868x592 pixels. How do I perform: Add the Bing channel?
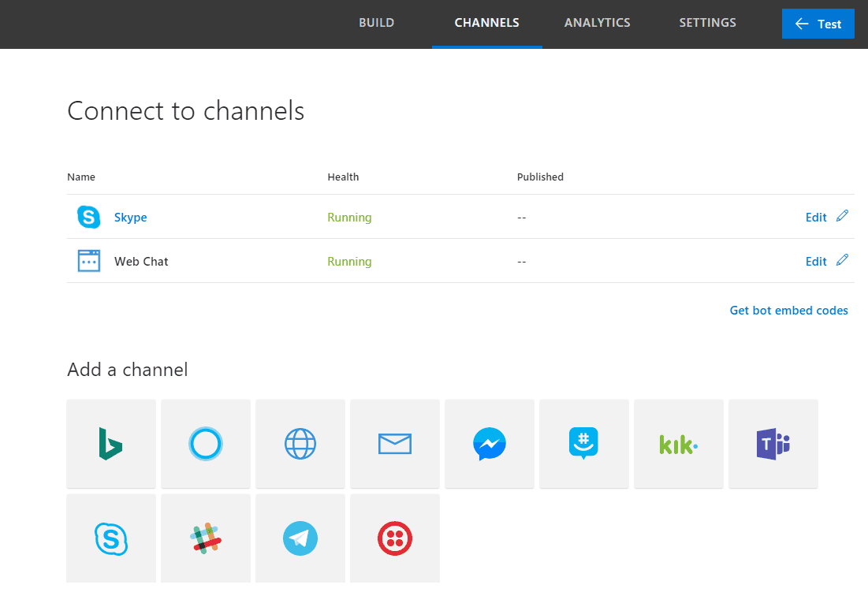(x=111, y=444)
